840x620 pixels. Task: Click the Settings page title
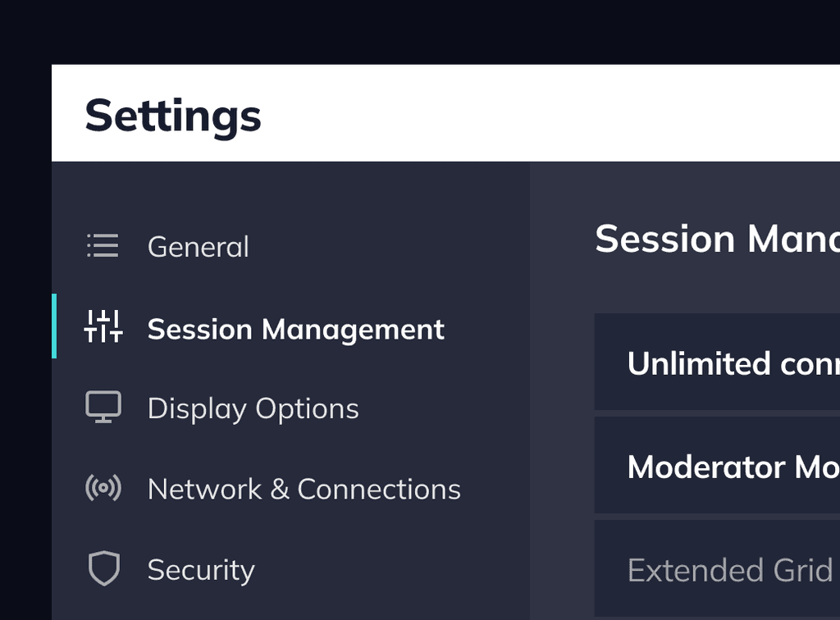point(172,115)
